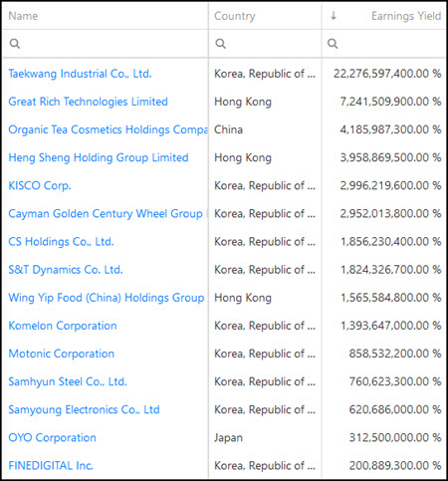The height and width of the screenshot is (481, 448).
Task: Focus the Name filter input field
Action: 106,44
